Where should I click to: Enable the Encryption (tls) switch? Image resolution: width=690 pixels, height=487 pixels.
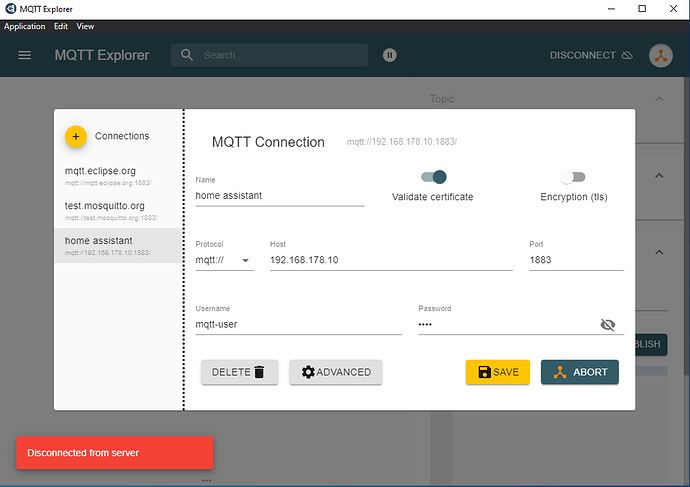pos(573,177)
